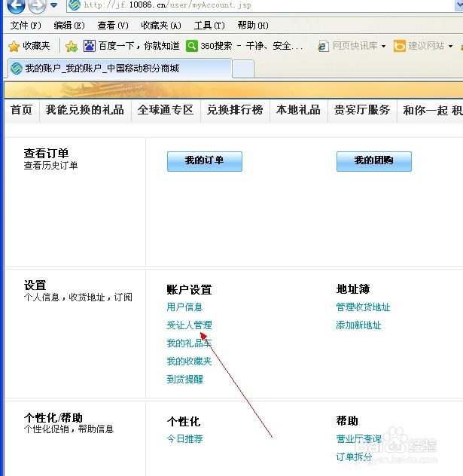The height and width of the screenshot is (476, 463).
Task: Open the 用户信息 link
Action: click(184, 307)
